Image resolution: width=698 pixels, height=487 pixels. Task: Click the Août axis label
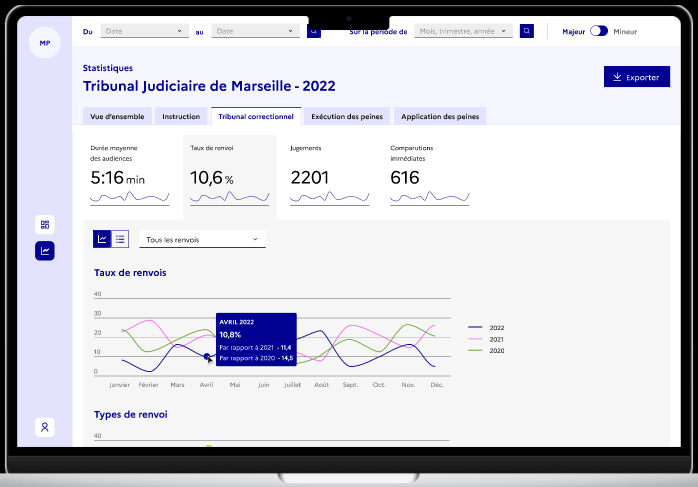pyautogui.click(x=321, y=385)
